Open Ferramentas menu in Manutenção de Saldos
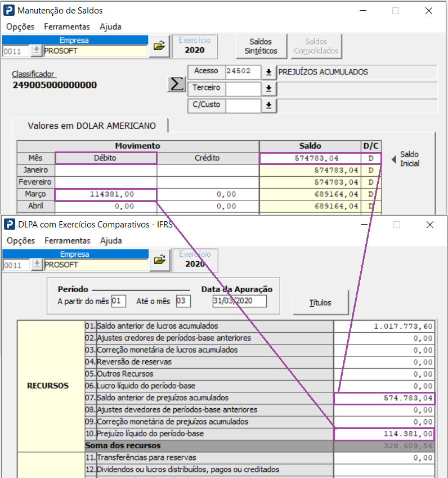The height and width of the screenshot is (478, 448). point(67,27)
